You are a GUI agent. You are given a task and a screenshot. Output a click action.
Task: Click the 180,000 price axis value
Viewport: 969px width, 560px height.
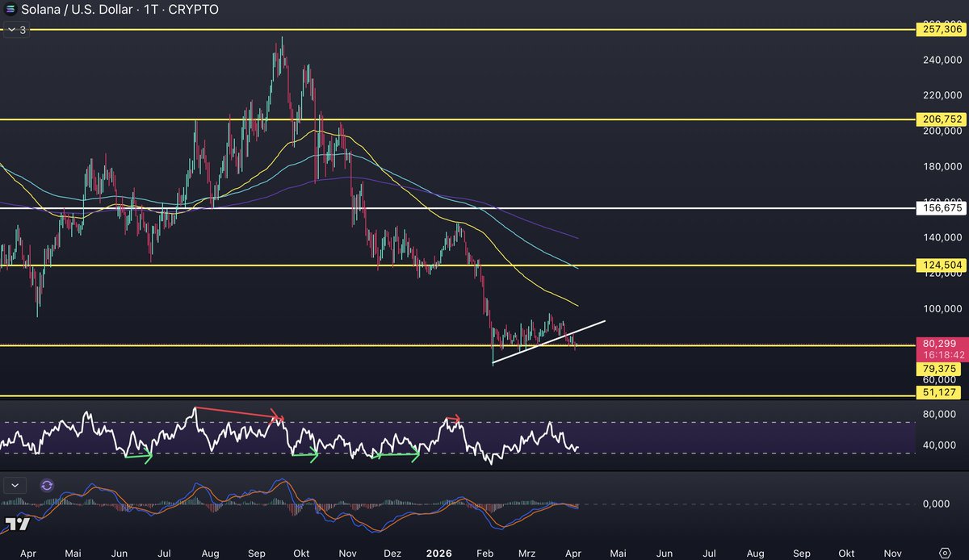(x=942, y=166)
